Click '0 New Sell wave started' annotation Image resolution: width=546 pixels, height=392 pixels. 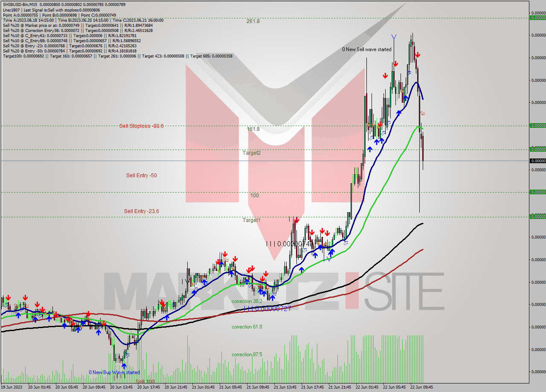[367, 49]
